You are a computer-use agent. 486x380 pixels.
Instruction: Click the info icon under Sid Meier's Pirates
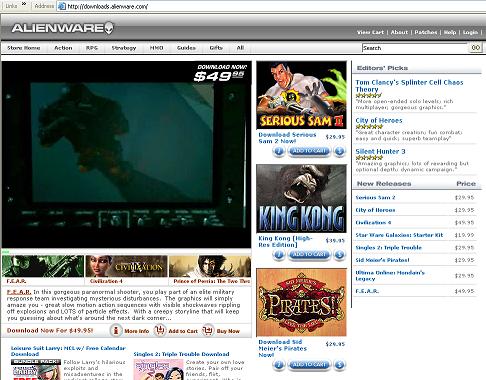click(279, 365)
